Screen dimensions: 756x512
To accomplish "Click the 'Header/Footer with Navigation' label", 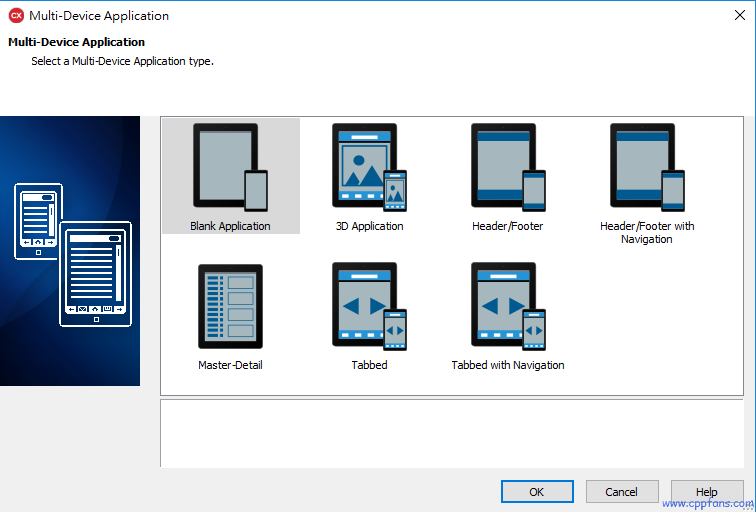I will pos(647,232).
